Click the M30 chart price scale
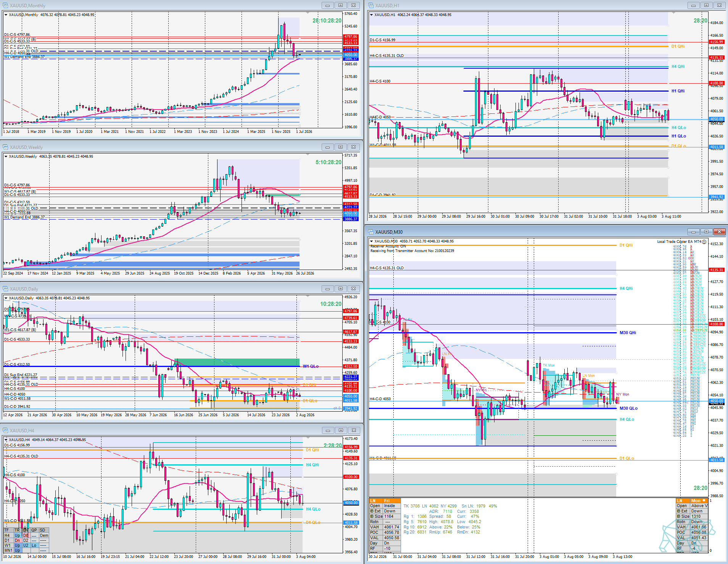 point(717,368)
